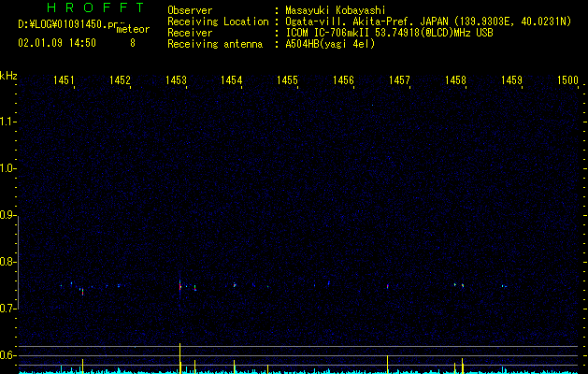This screenshot has width=588, height=374.
Task: Select observer name Masayuki Kobayashi
Action: [336, 10]
